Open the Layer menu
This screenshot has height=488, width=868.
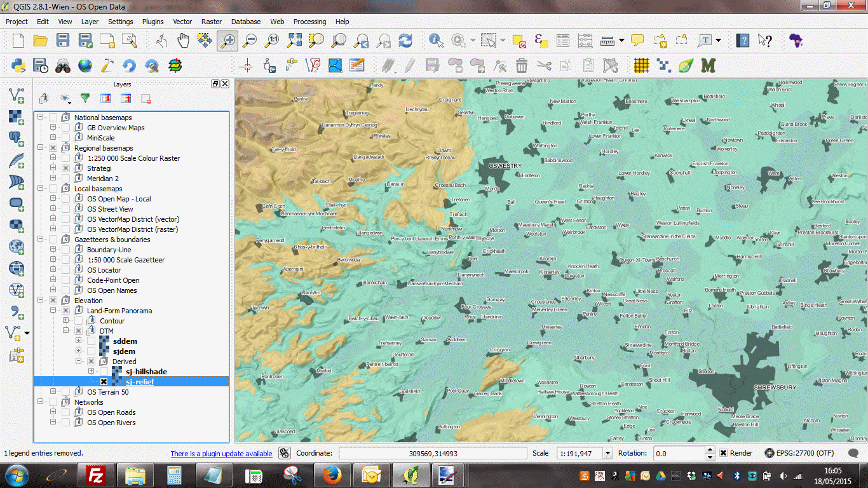90,21
